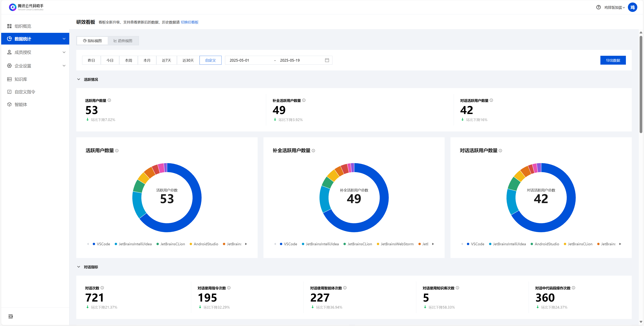Viewport: 644px width, 326px height.
Task: Click the help question mark icon
Action: pyautogui.click(x=598, y=7)
